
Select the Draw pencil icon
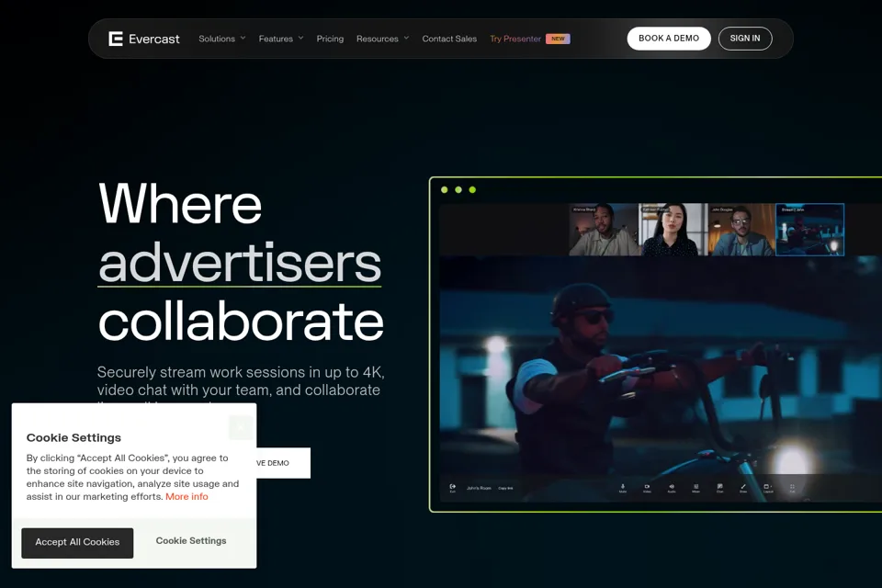[x=743, y=488]
